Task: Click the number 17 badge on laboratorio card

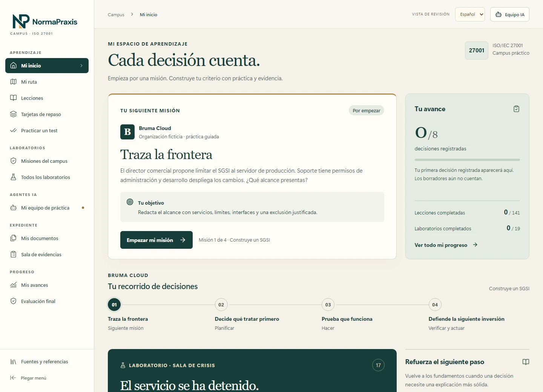Action: pyautogui.click(x=378, y=365)
